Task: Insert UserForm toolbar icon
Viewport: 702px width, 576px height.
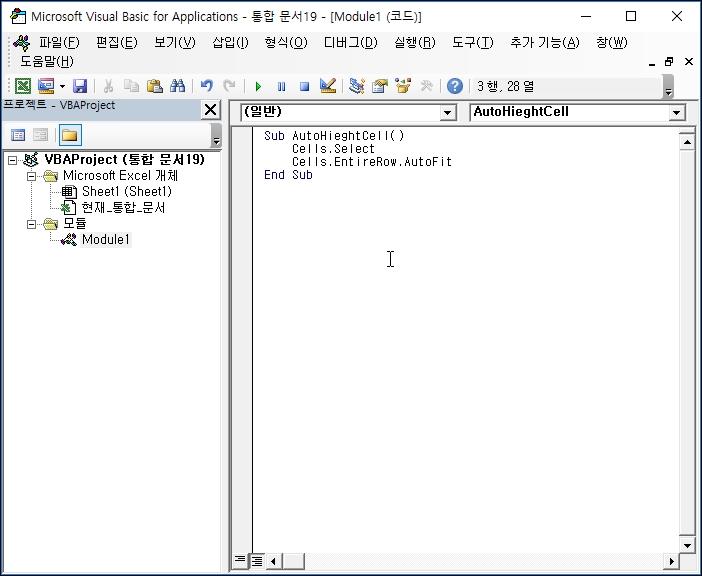Action: 46,86
